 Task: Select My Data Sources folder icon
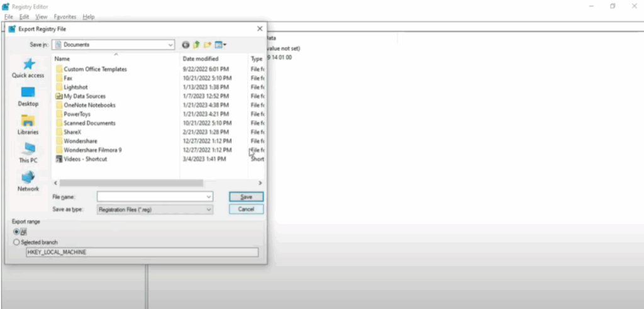coord(59,96)
